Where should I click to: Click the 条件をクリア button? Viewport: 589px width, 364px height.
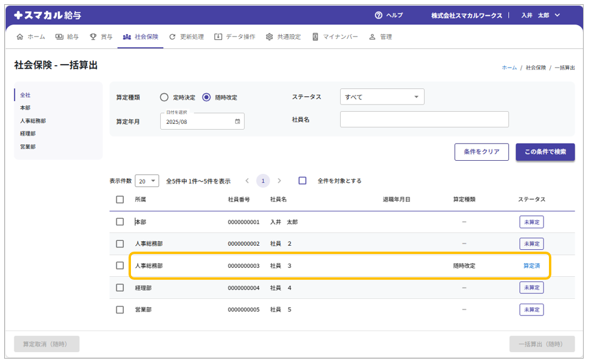pos(481,152)
